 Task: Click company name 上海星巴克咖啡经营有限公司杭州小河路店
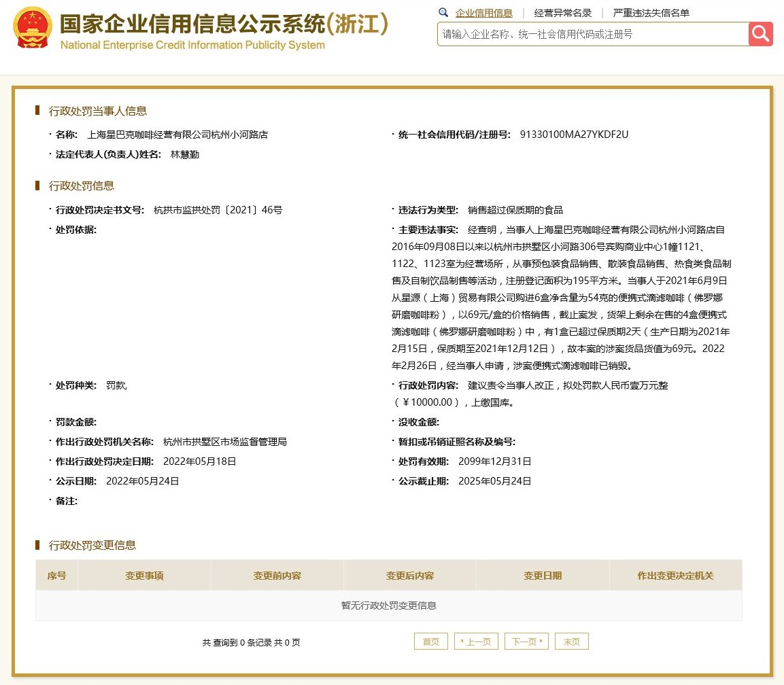coord(177,135)
